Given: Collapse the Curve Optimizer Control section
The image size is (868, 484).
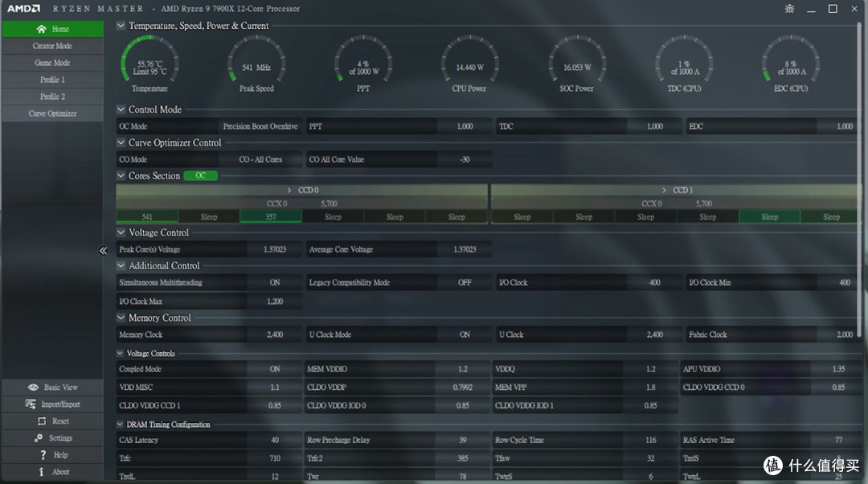Looking at the screenshot, I should tap(121, 142).
